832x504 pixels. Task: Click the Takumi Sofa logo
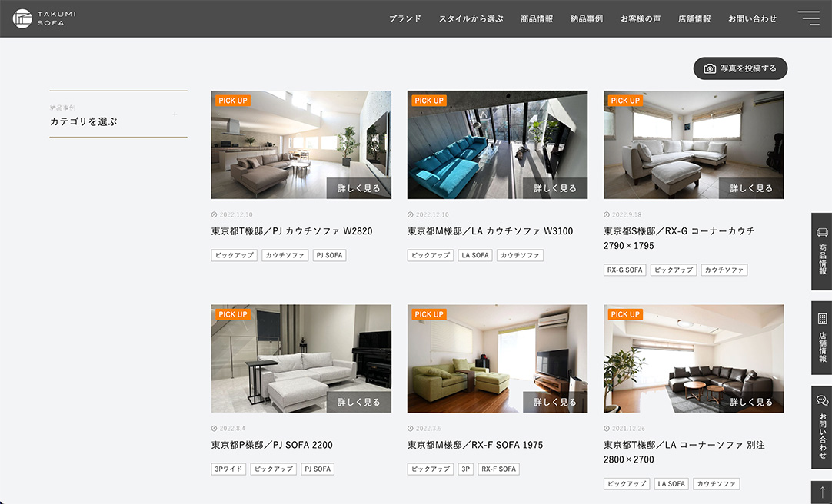(44, 18)
